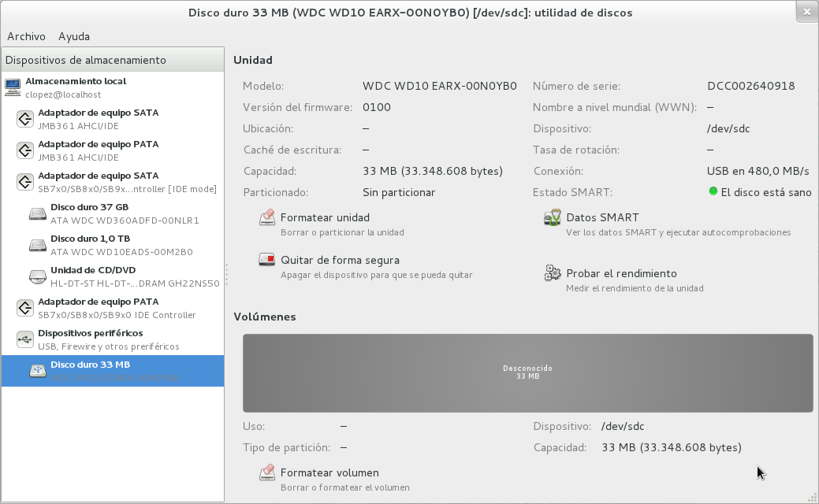Click the Formatear volumen eraser icon

click(x=267, y=472)
